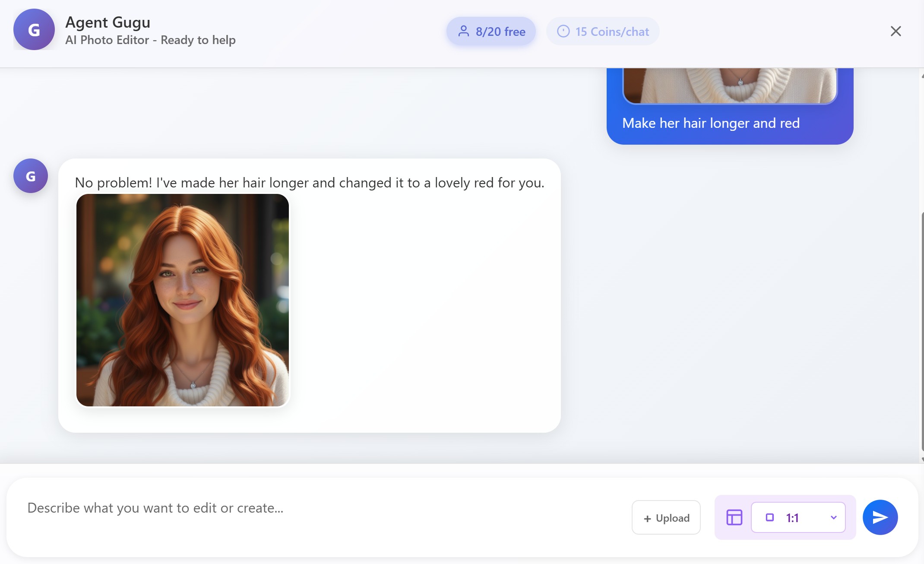Click the scrollbar down arrow
The width and height of the screenshot is (924, 564).
coord(922,459)
